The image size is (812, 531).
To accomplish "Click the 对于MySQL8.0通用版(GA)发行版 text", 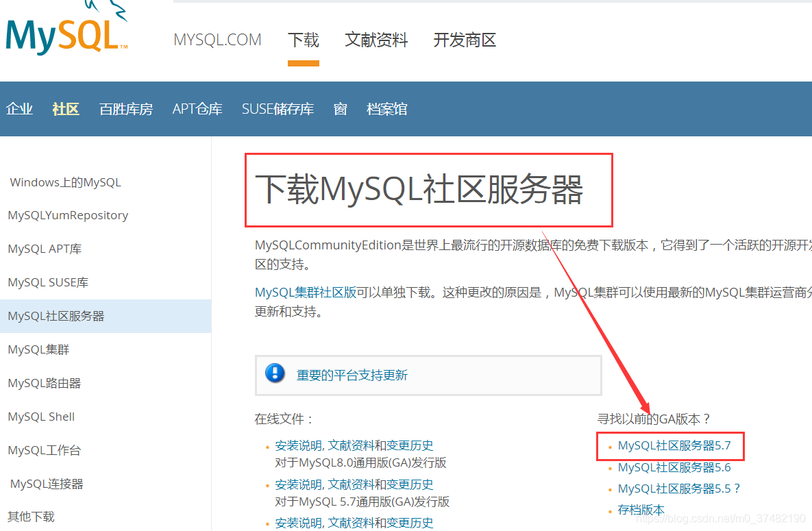I will tap(361, 462).
